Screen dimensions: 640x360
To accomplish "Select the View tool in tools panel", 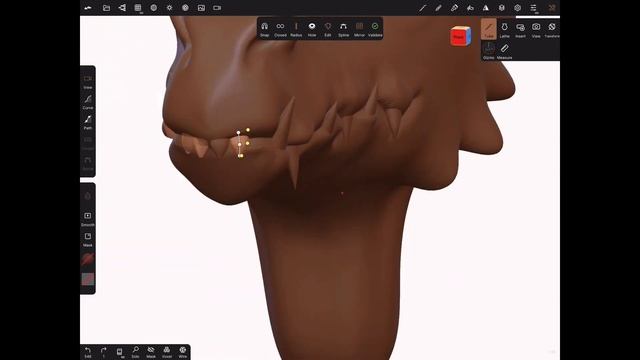I will (x=536, y=30).
